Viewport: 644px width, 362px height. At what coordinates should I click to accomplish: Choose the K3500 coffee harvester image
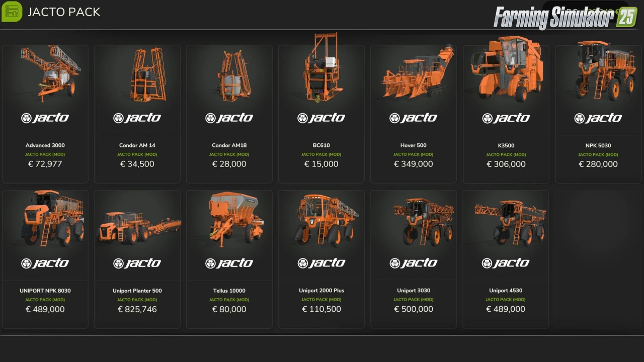click(507, 69)
